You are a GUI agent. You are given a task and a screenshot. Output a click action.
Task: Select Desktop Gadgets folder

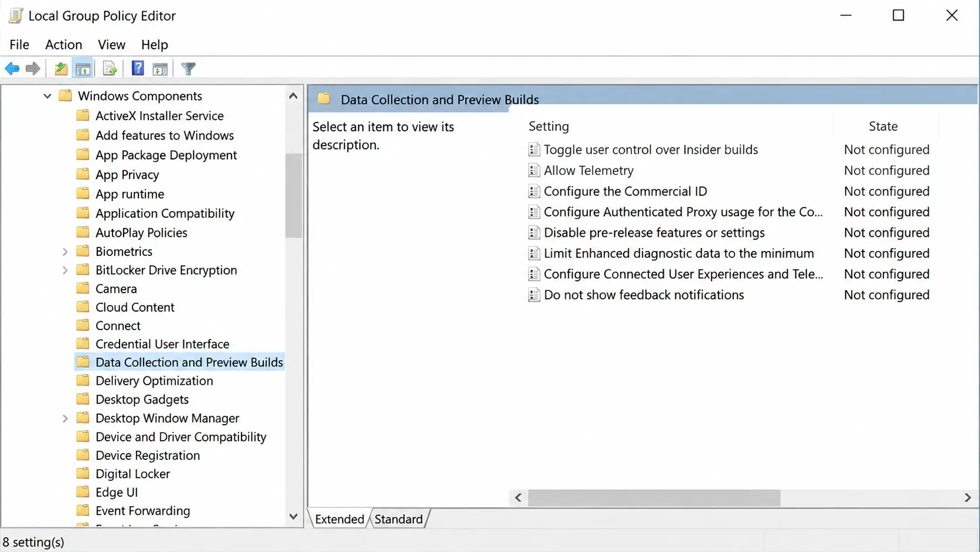point(142,399)
